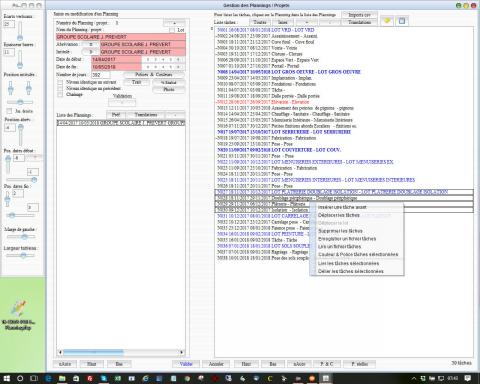This screenshot has width=480, height=384.
Task: Select the GROUPE SCOLAIRE row in planning list
Action: point(121,123)
